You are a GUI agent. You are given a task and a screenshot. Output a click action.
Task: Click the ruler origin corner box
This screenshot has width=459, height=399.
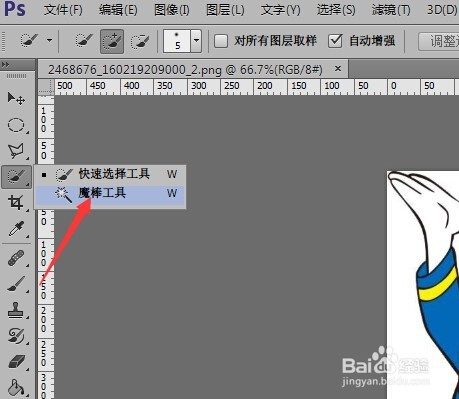(46, 87)
